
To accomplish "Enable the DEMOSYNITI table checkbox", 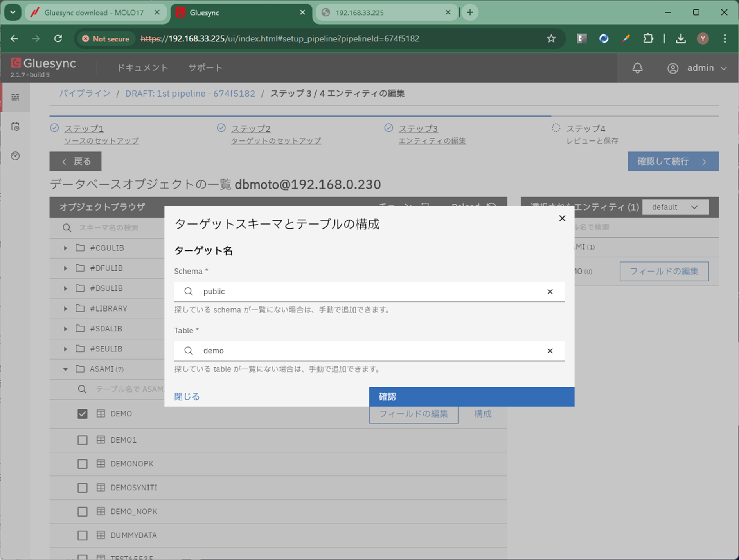I will (82, 488).
